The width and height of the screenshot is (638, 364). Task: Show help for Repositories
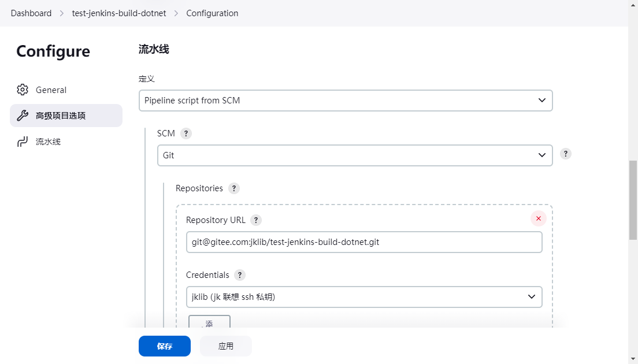click(x=234, y=188)
